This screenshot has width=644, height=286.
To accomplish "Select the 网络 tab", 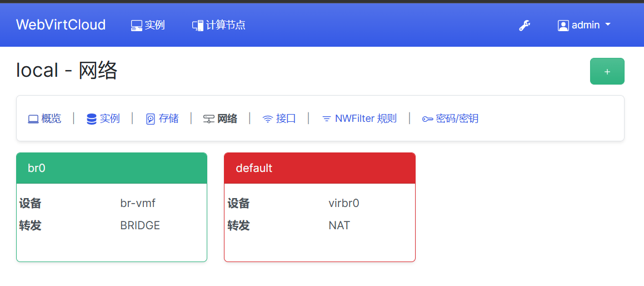I will [x=227, y=119].
